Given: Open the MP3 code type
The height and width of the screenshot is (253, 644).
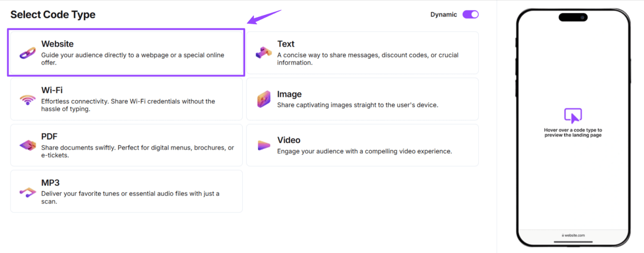Looking at the screenshot, I should [x=126, y=191].
